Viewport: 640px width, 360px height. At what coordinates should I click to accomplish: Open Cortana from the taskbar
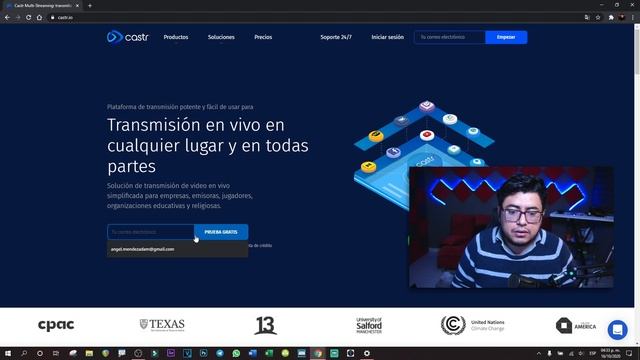40,353
